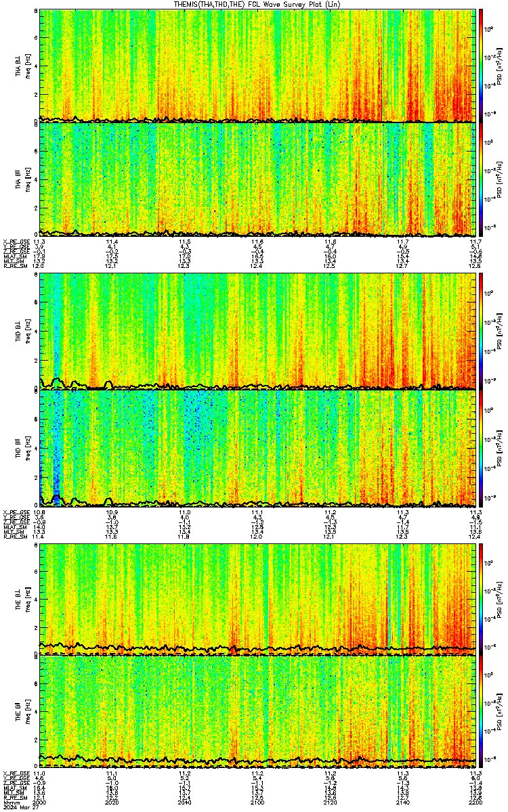Click the THE B∥ PSD color bar
The image size is (508, 812).
(x=482, y=712)
